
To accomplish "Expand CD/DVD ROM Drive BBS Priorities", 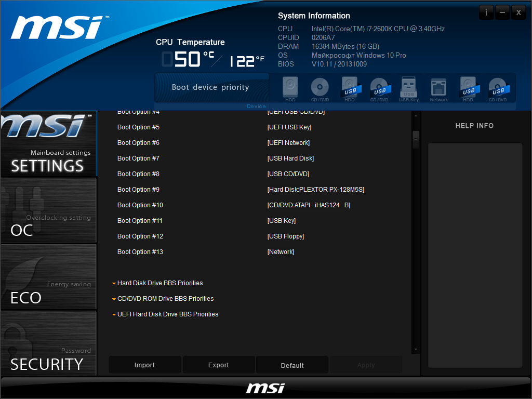I will click(x=163, y=299).
